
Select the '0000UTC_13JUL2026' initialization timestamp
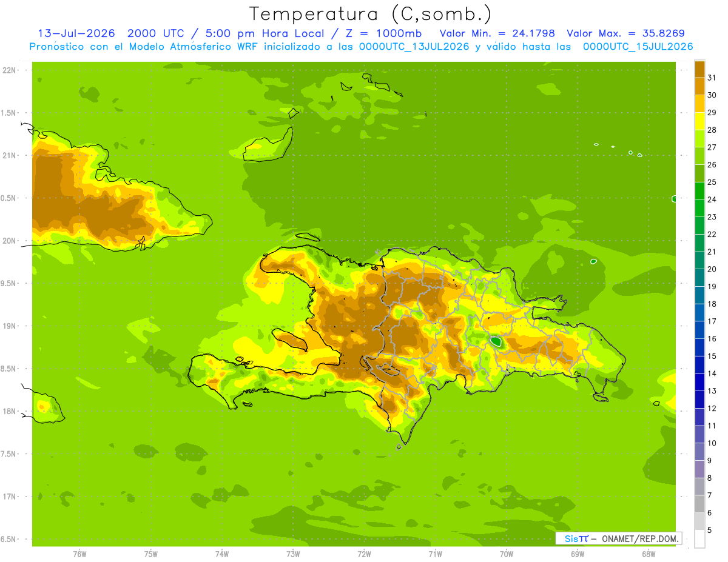point(414,47)
